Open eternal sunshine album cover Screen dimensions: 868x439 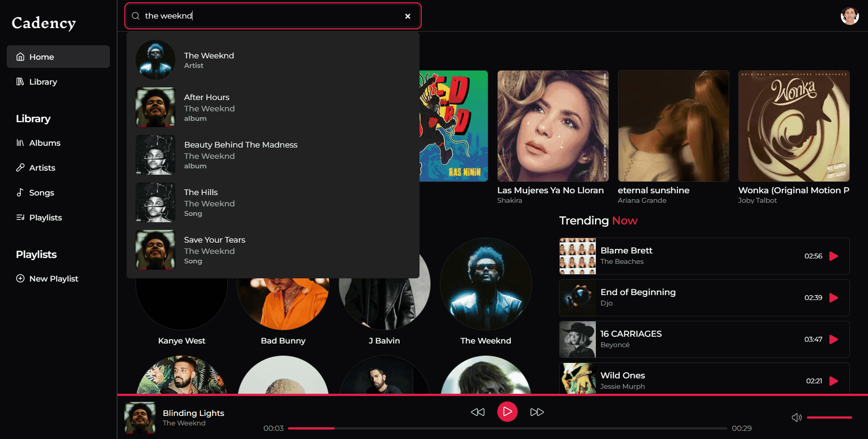click(x=674, y=126)
